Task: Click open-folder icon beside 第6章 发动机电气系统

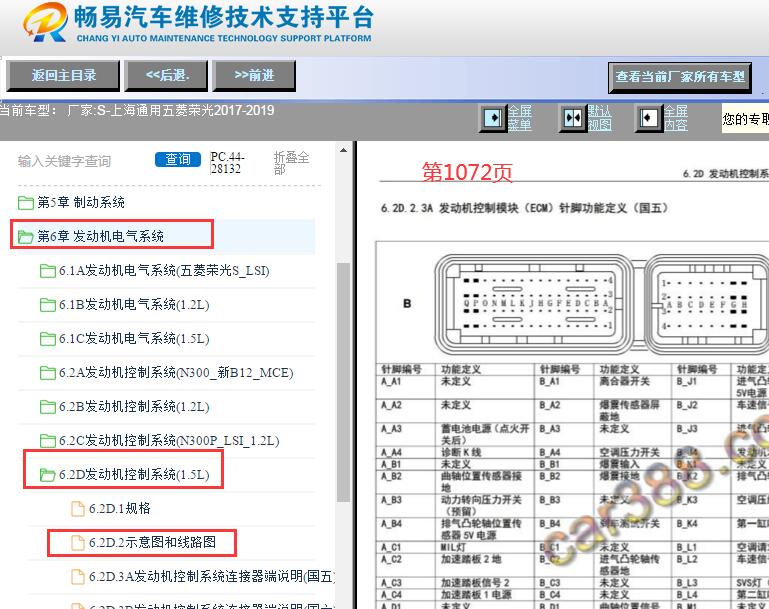Action: [26, 237]
